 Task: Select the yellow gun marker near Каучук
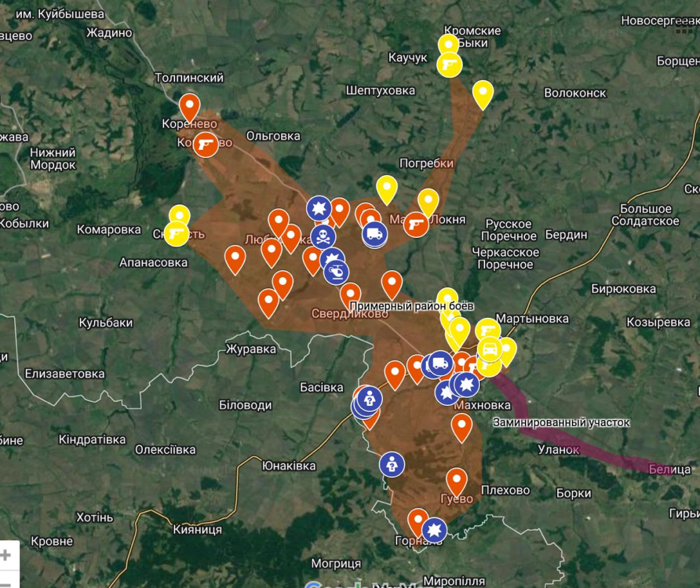(450, 65)
